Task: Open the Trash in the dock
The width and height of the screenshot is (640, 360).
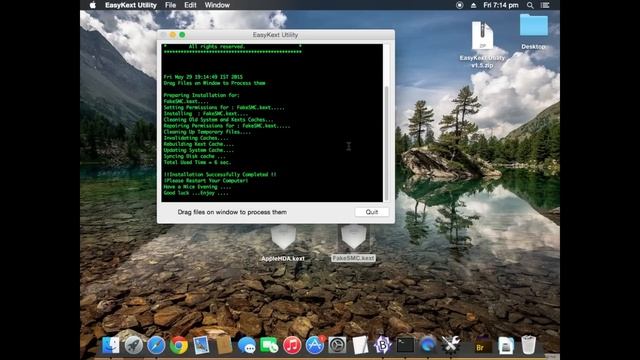Action: click(x=529, y=345)
